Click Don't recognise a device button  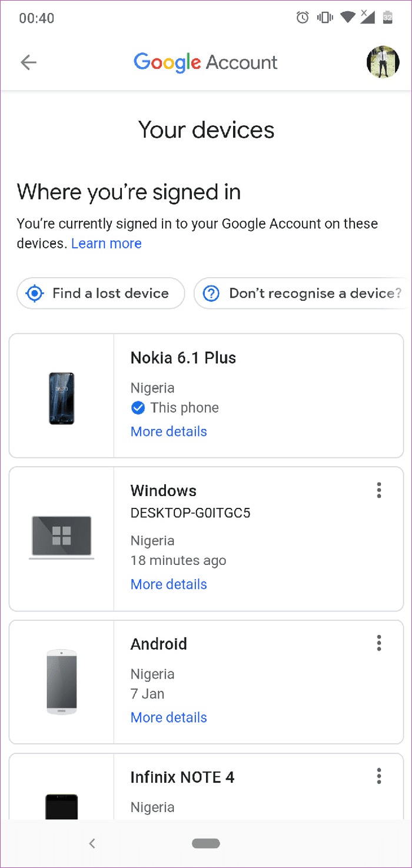(303, 293)
